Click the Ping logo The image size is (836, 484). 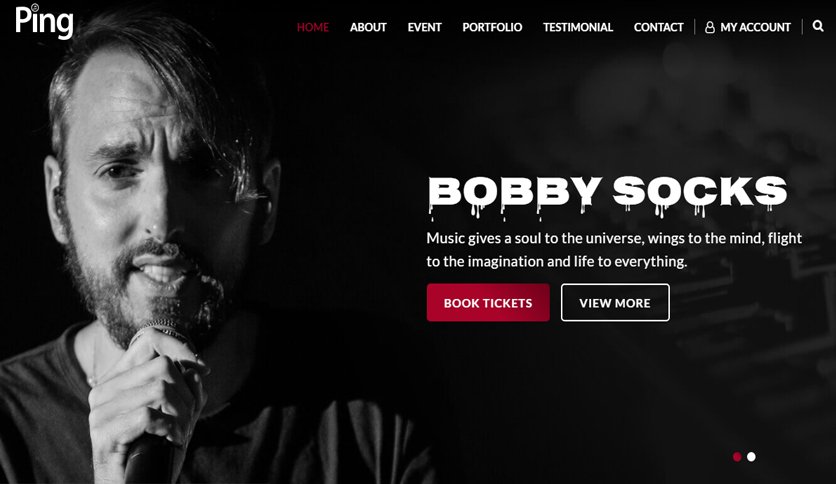[44, 22]
